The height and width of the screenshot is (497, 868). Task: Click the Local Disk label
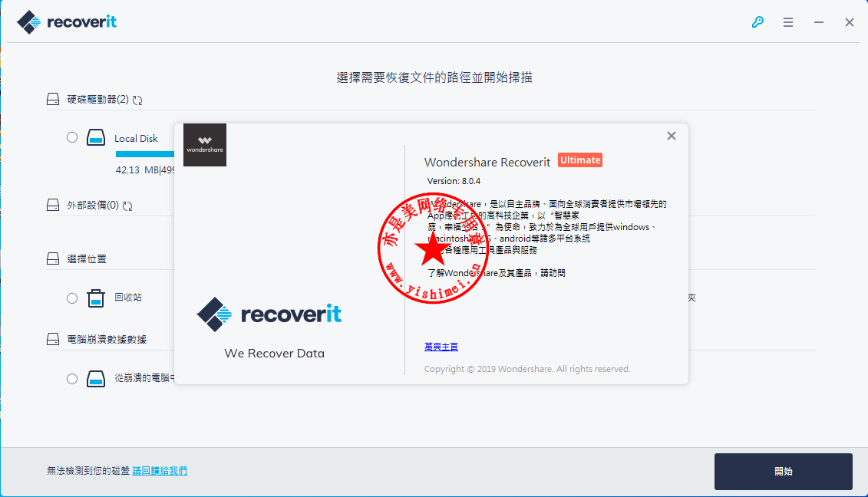point(136,138)
